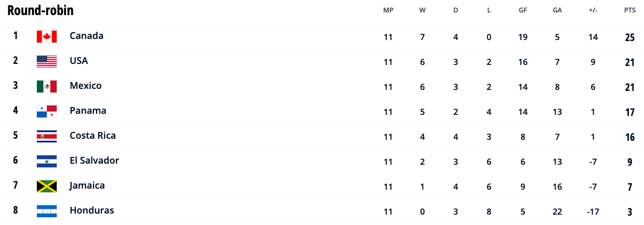Screen dimensions: 644x225
Task: Click the USA flag icon
Action: click(x=47, y=61)
